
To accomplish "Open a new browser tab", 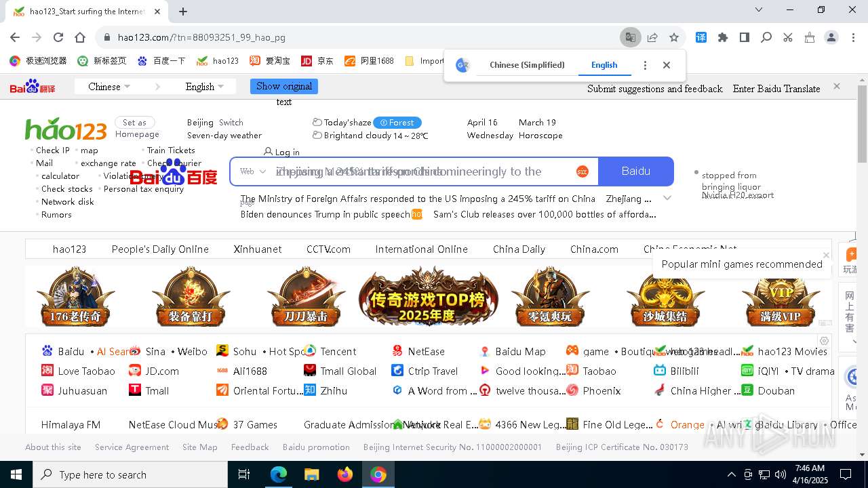I will [x=183, y=11].
